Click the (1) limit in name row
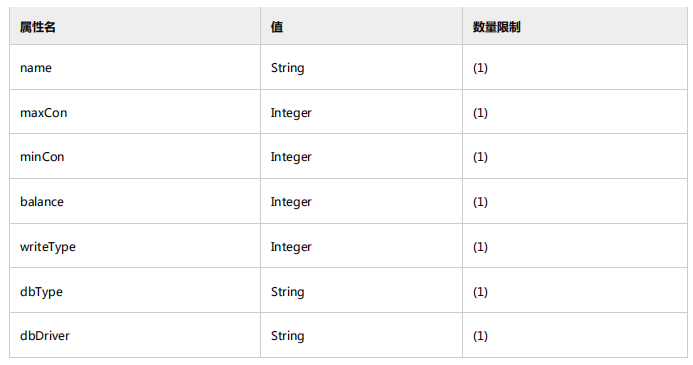The image size is (693, 365). coord(480,68)
